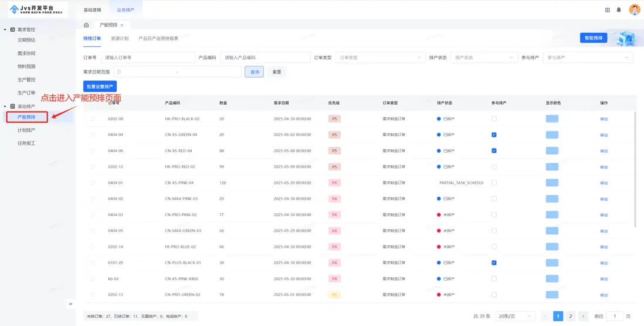This screenshot has height=326, width=644.
Task: Click the 滚动排产 group icon in sidebar
Action: pyautogui.click(x=12, y=106)
